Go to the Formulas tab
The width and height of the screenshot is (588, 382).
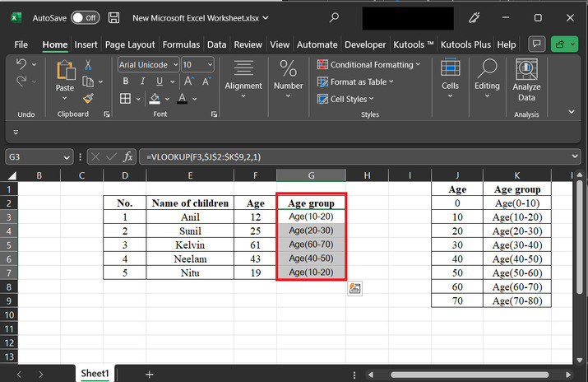click(181, 44)
